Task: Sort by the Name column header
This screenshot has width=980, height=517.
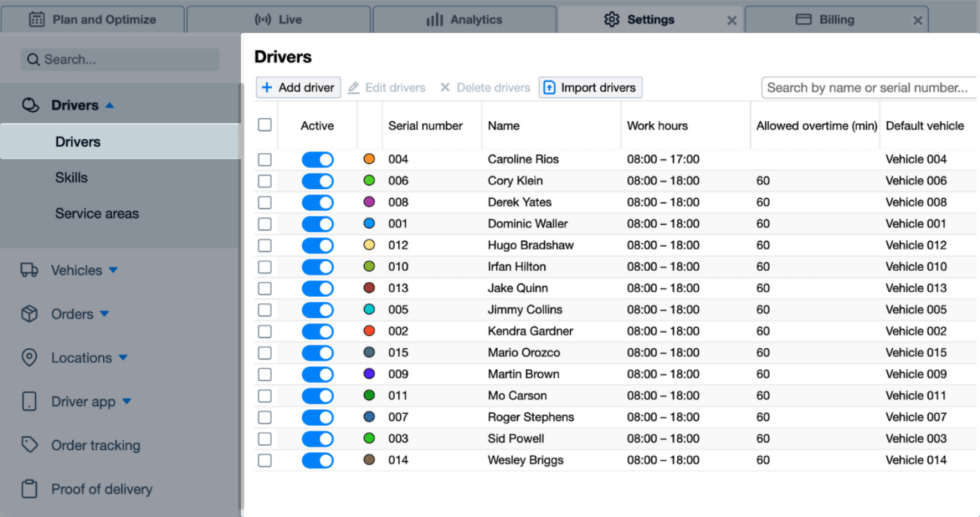Action: click(504, 125)
